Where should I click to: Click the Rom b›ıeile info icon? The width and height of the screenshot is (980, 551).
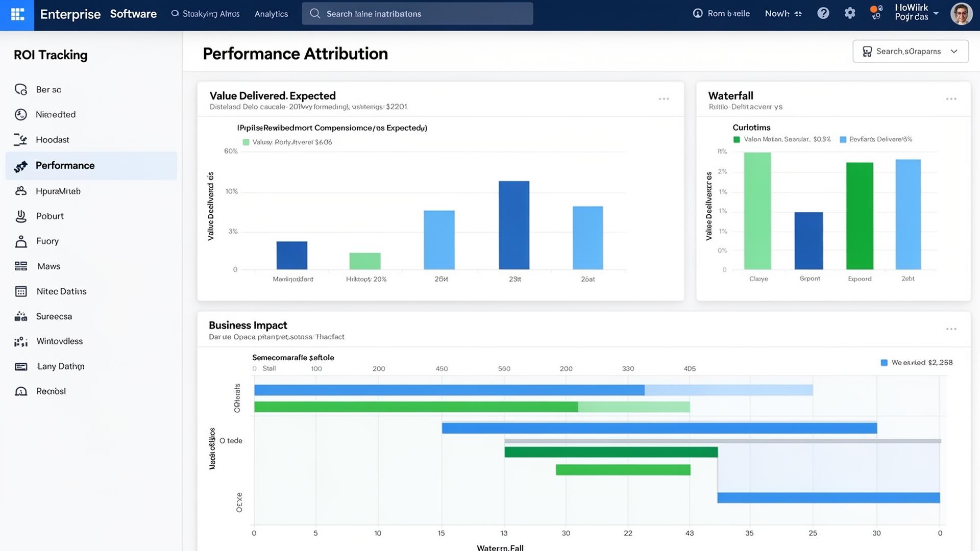pos(698,13)
